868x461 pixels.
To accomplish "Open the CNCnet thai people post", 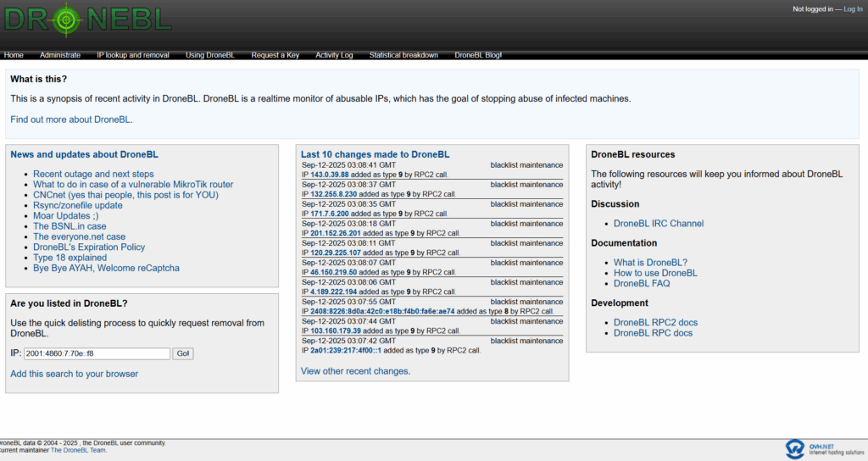I will click(x=125, y=195).
